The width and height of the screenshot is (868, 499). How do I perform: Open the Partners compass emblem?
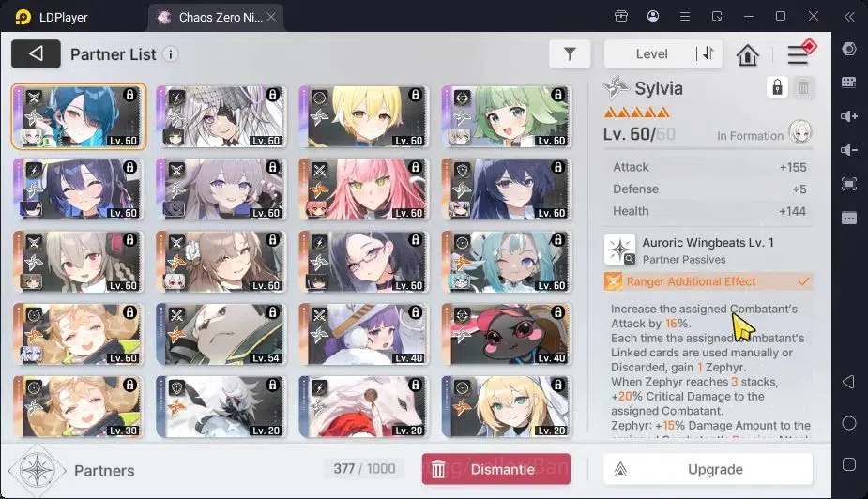coord(37,470)
